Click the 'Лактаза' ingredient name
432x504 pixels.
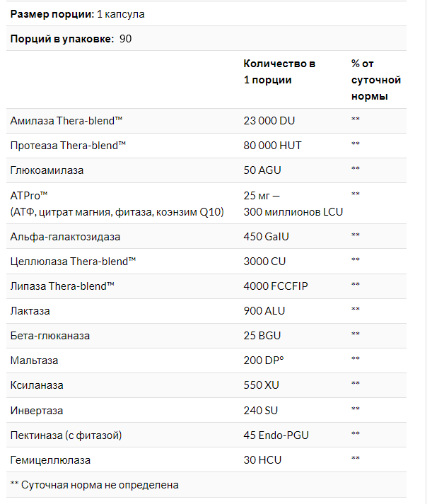pyautogui.click(x=30, y=310)
